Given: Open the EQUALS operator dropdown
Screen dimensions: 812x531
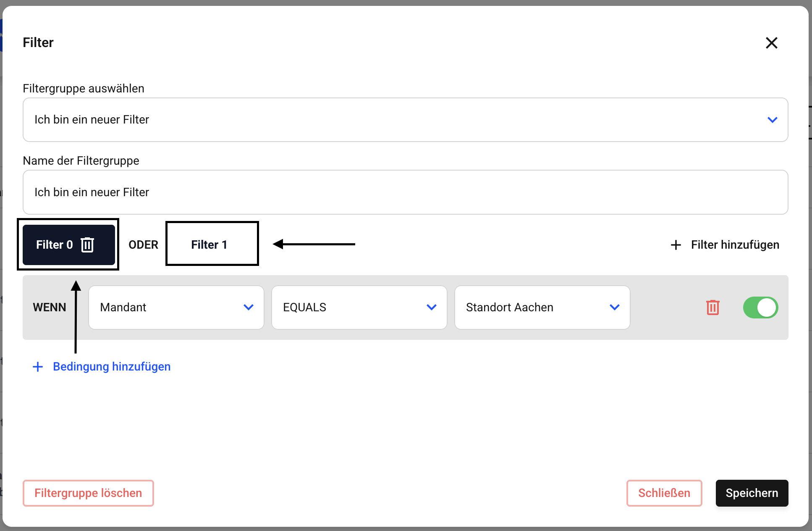Looking at the screenshot, I should pyautogui.click(x=359, y=308).
